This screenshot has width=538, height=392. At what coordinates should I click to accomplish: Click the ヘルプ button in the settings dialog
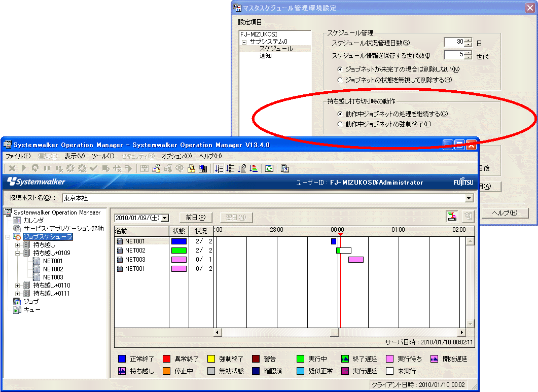505,213
